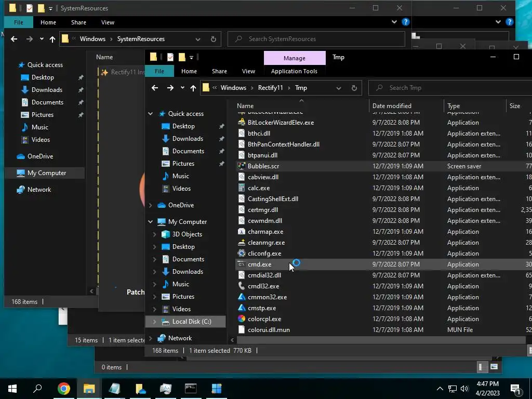The width and height of the screenshot is (532, 399).
Task: Select the BitLockerWizardElev.exe icon
Action: (242, 122)
